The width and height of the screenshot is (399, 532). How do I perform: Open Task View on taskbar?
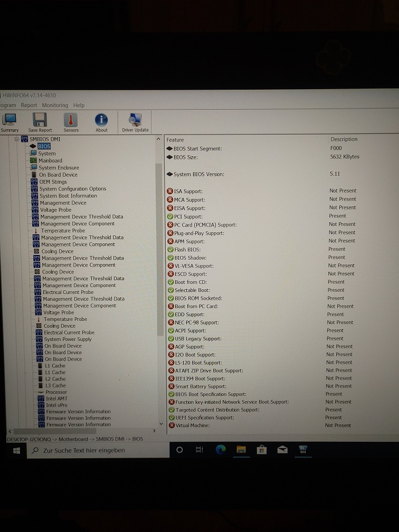tap(199, 450)
